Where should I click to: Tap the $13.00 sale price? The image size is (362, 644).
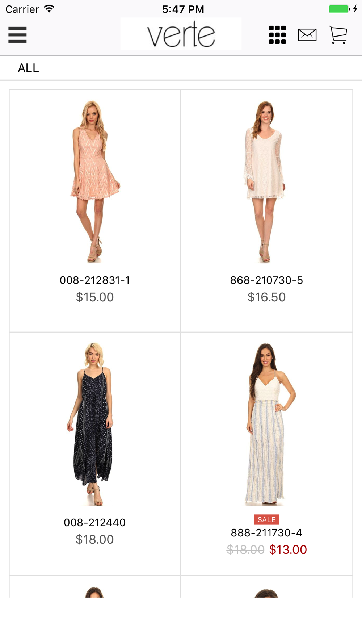pos(288,549)
